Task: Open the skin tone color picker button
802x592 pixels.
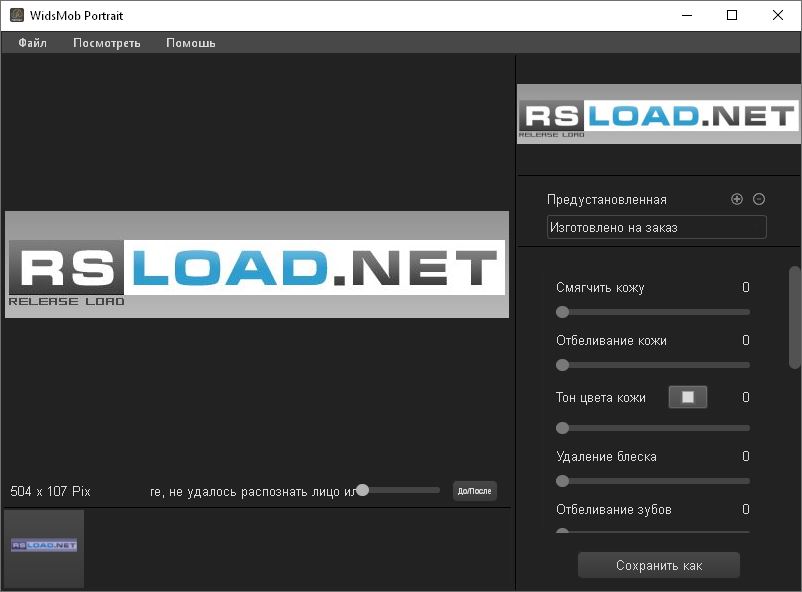Action: click(689, 396)
